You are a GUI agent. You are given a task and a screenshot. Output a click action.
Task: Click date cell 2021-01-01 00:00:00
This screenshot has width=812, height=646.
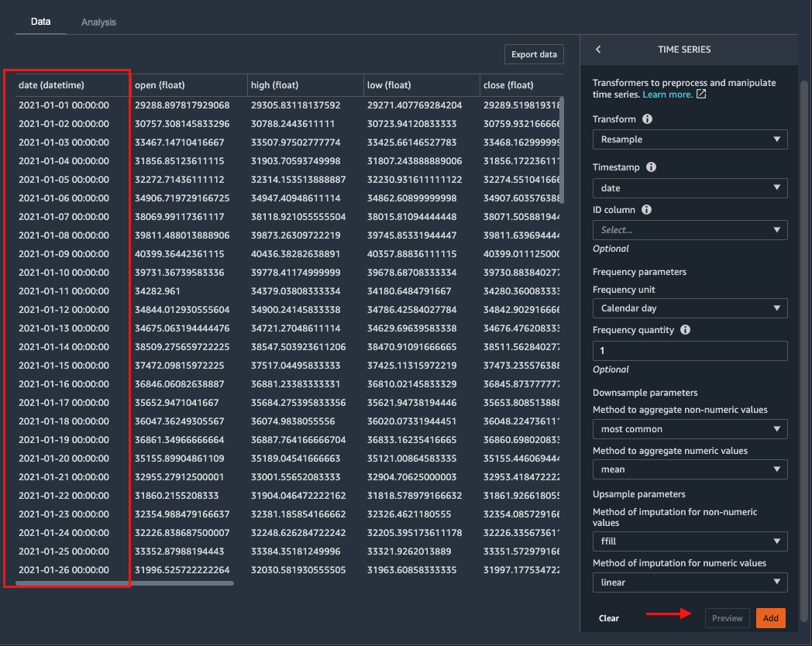click(x=64, y=105)
